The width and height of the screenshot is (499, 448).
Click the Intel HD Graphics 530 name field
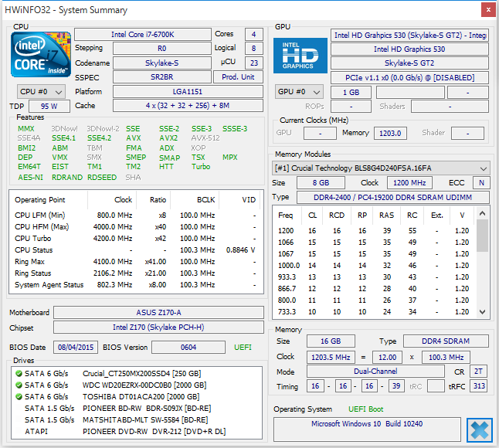pos(409,49)
